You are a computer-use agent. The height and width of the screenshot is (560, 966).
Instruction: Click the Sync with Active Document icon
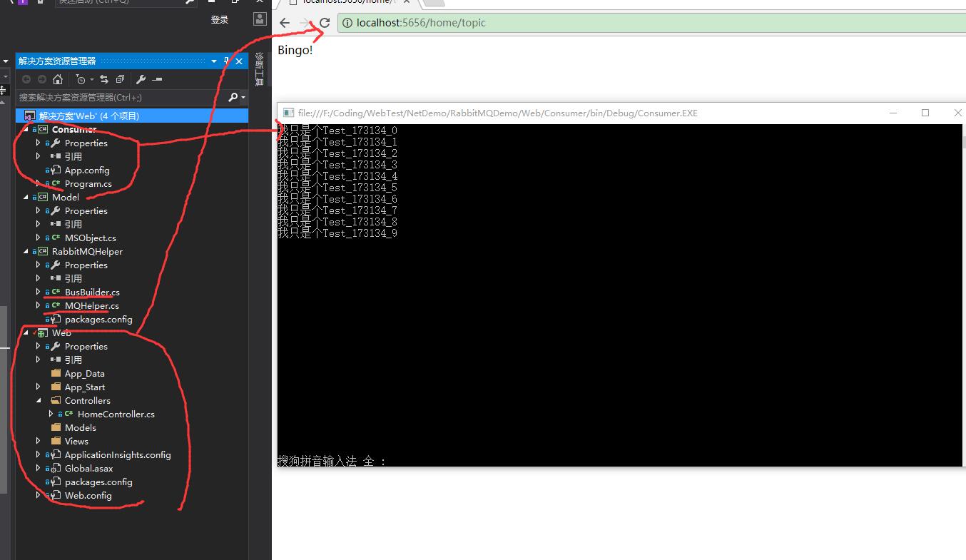pos(104,79)
